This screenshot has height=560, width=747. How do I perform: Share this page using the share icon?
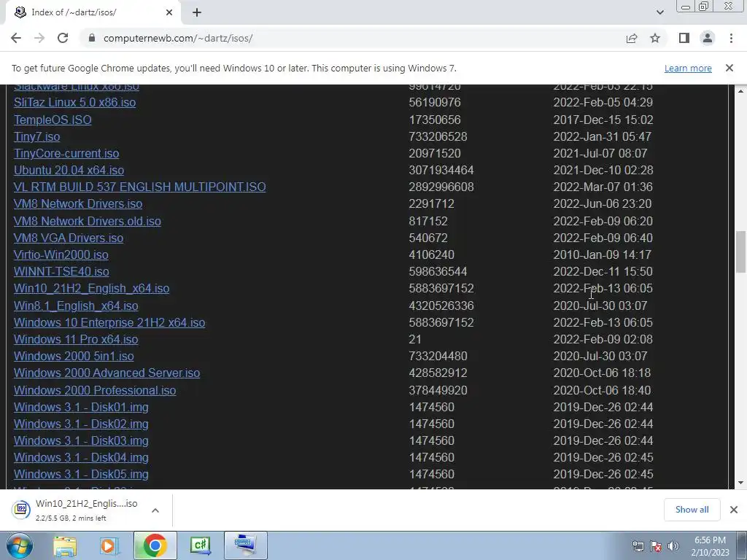632,38
